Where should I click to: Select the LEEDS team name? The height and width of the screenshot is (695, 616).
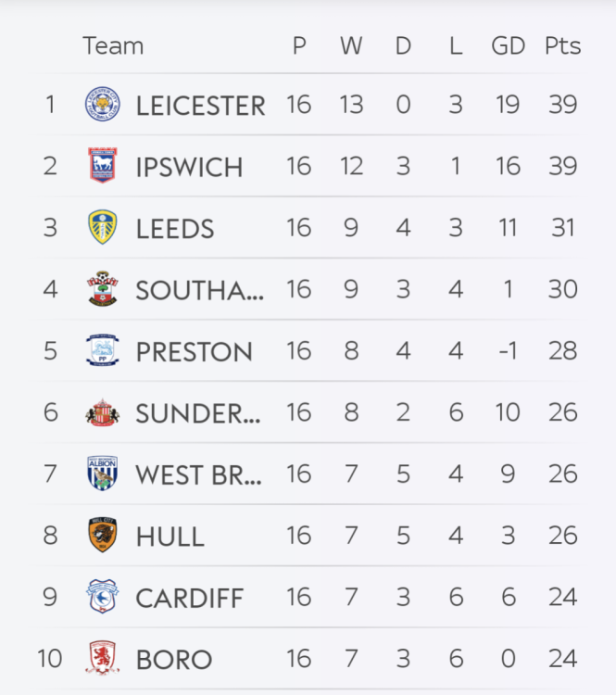click(175, 229)
